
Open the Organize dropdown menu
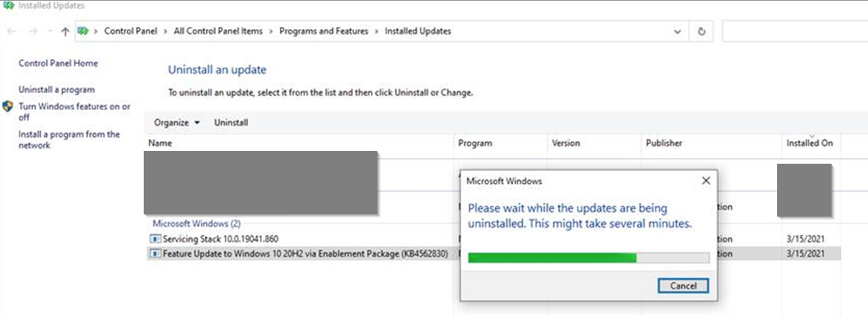(176, 123)
